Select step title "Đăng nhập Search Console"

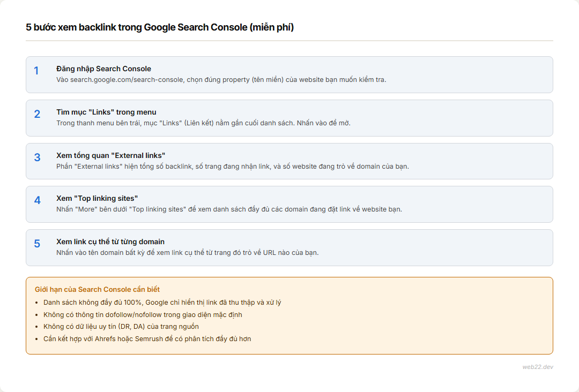point(104,69)
